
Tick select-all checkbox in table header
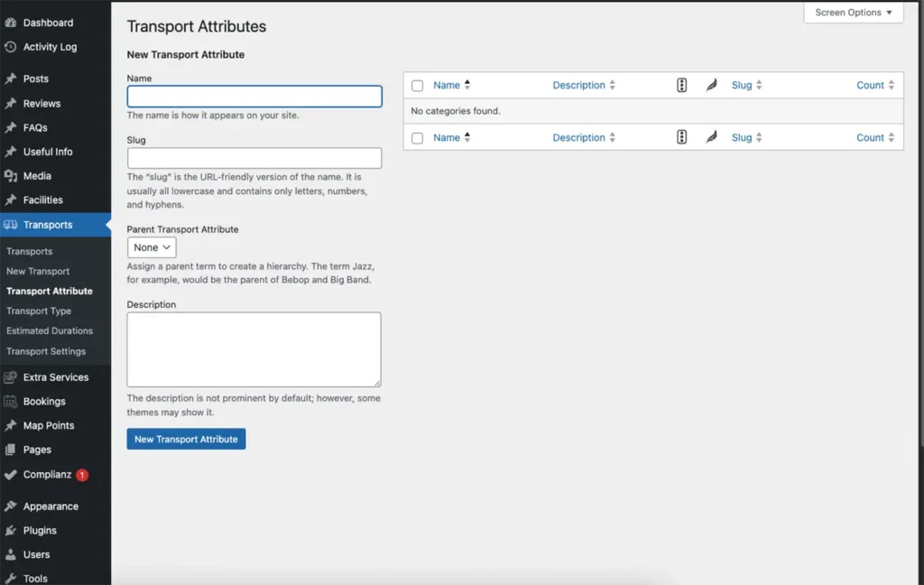[417, 86]
